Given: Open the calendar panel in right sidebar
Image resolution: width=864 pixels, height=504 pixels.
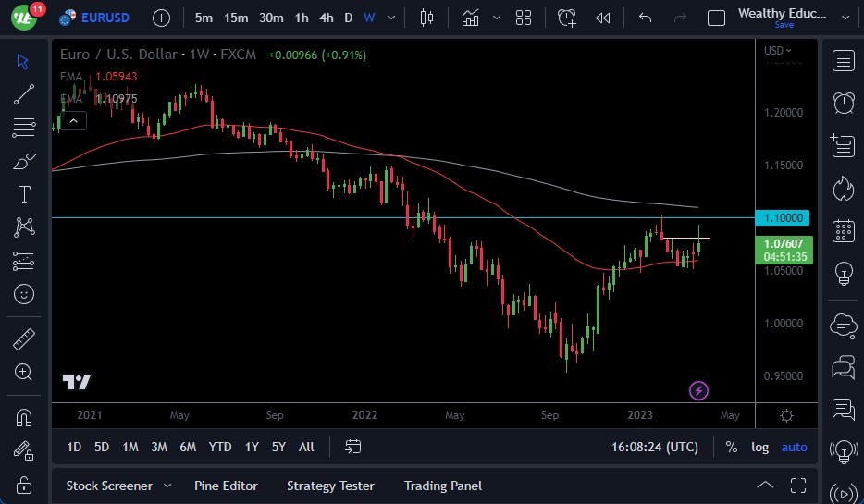Looking at the screenshot, I should (x=843, y=230).
